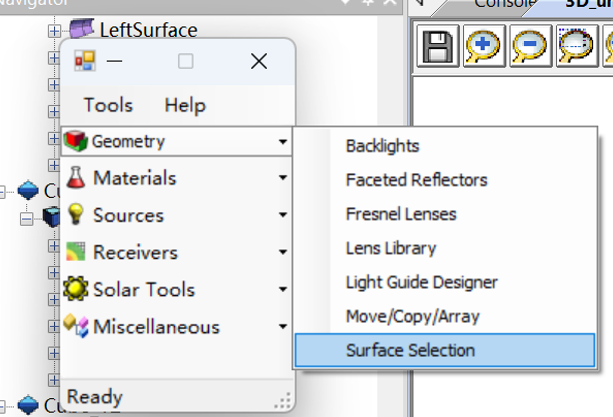Select the Fresnel Lenses menu item

(400, 214)
